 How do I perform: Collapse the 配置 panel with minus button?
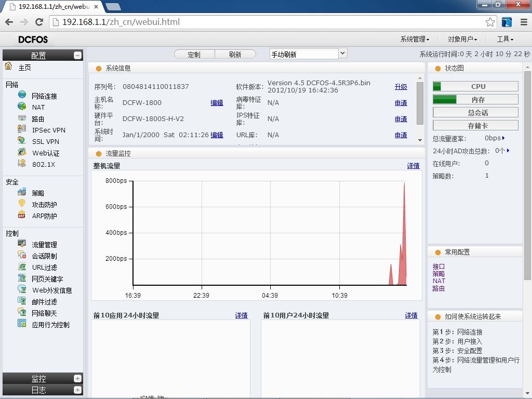pyautogui.click(x=78, y=55)
